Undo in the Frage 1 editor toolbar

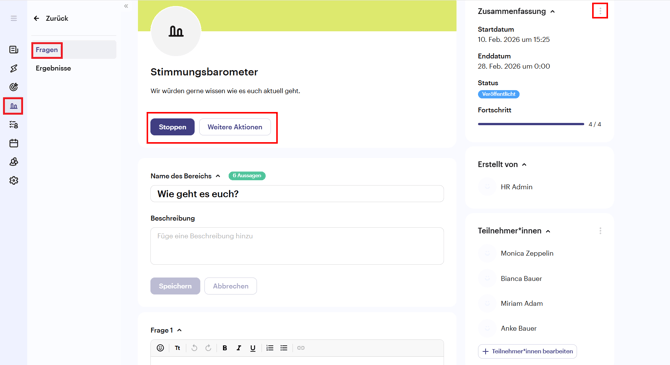tap(194, 348)
